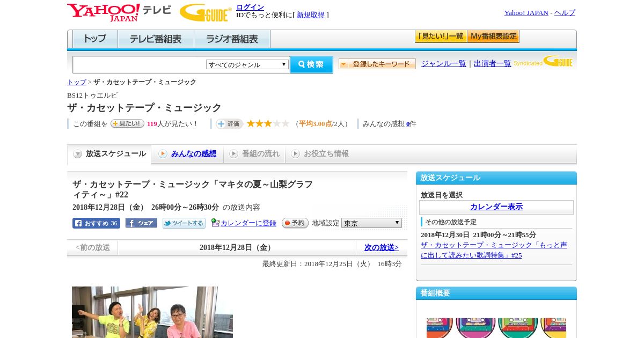
Task: Open the ジャンル一覧 link
Action: pos(443,63)
